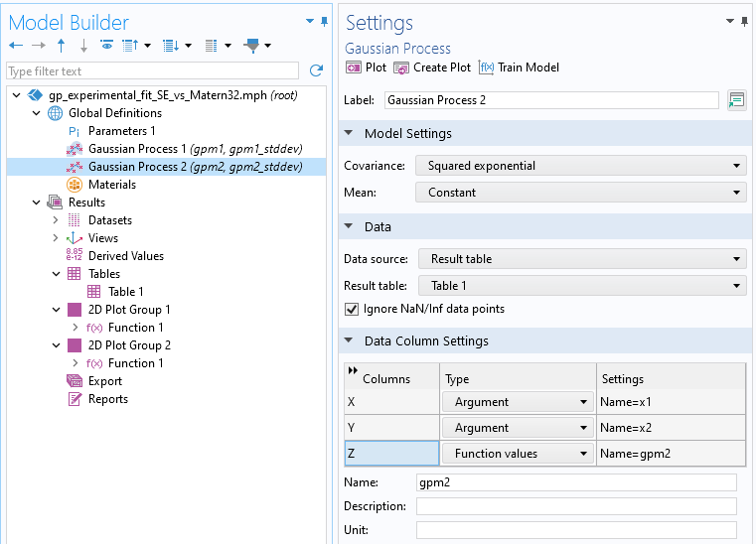Select the Export node
The image size is (756, 544).
pos(104,381)
